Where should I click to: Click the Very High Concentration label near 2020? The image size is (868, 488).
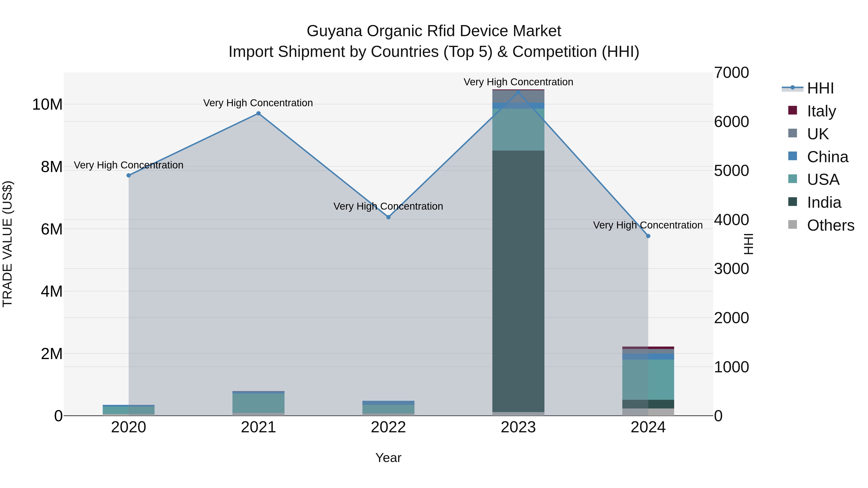(128, 165)
